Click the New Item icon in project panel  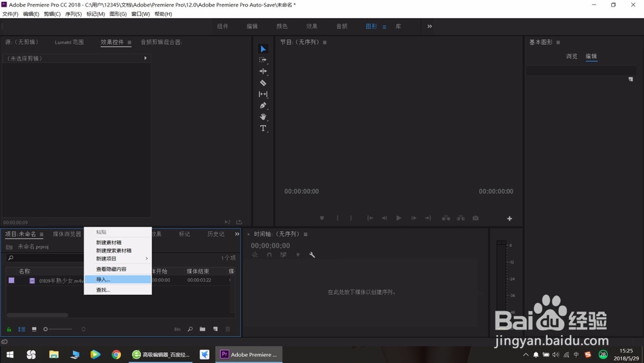[x=215, y=329]
